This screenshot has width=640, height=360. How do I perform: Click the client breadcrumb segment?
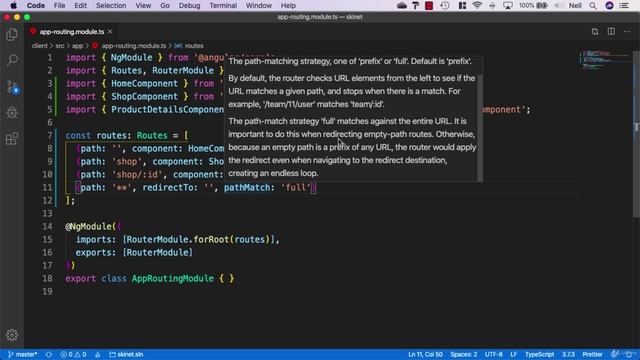pos(40,46)
